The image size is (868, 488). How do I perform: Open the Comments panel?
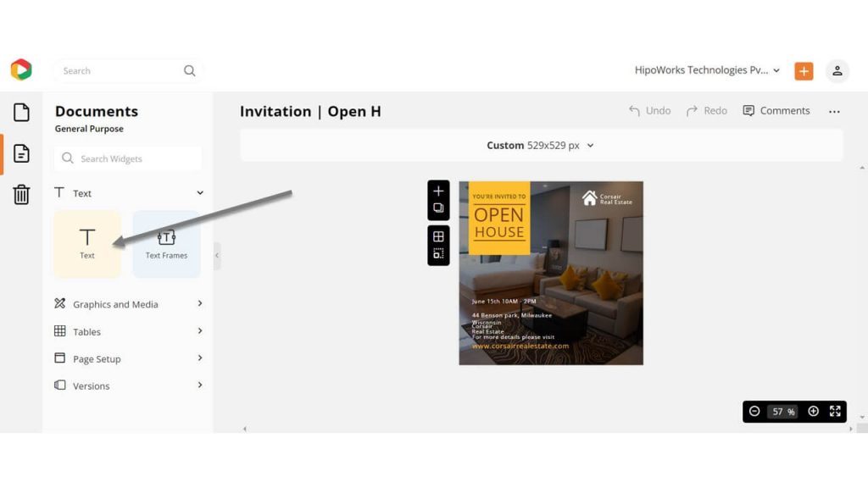(x=776, y=111)
